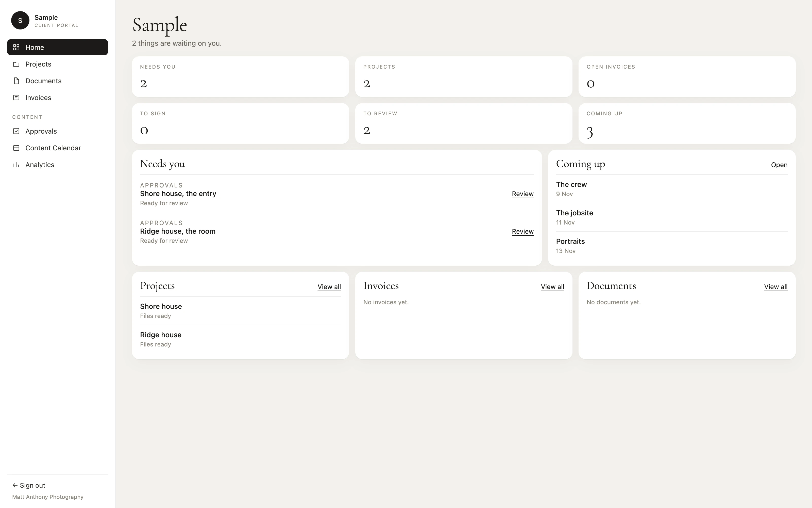
Task: View all documents
Action: click(775, 287)
